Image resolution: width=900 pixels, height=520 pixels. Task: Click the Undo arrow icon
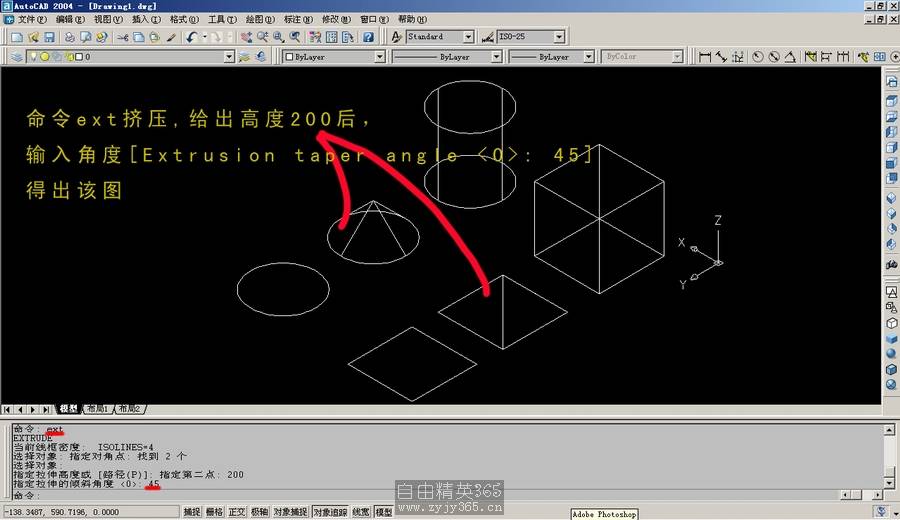[191, 37]
